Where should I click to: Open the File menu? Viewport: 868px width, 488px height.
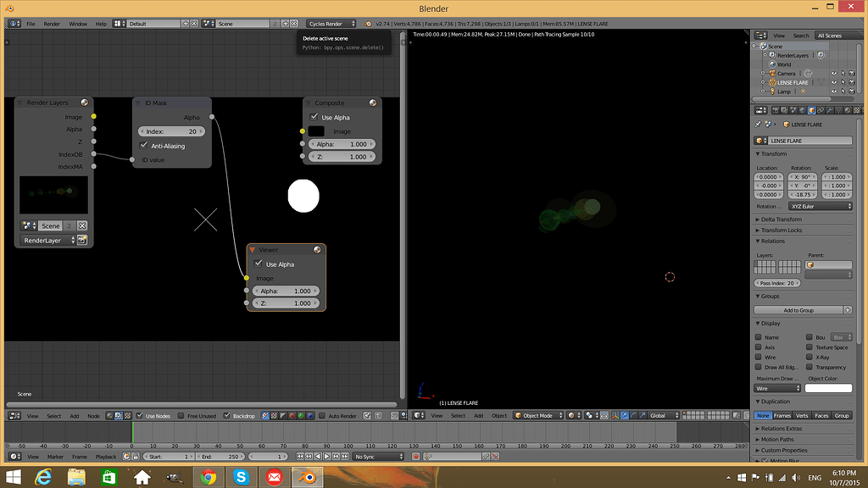tap(31, 24)
